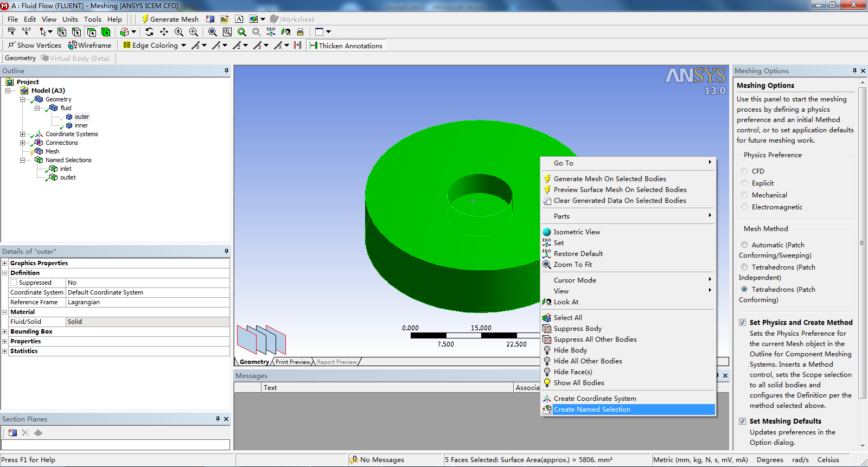Image resolution: width=868 pixels, height=467 pixels.
Task: Select the CFD physics preference radio button
Action: [x=744, y=171]
